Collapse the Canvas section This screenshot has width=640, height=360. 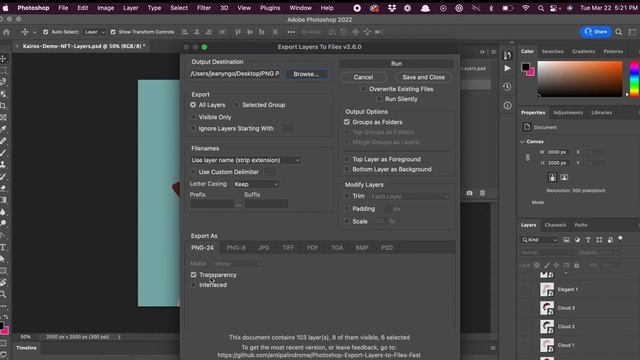(x=522, y=142)
